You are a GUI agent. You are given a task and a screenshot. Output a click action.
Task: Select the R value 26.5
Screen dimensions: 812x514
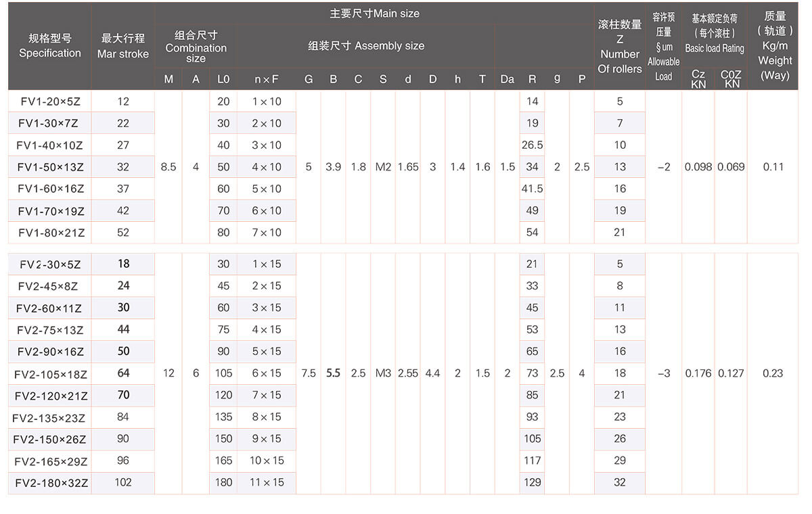pos(532,145)
